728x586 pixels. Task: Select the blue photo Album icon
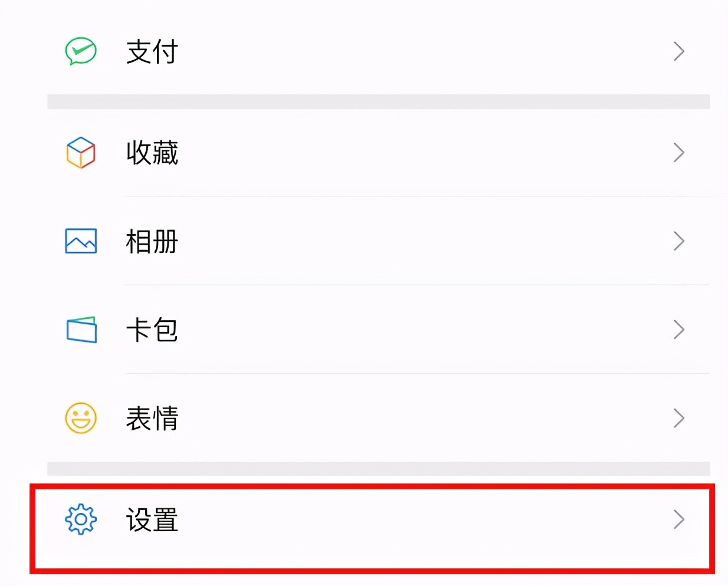(x=80, y=241)
